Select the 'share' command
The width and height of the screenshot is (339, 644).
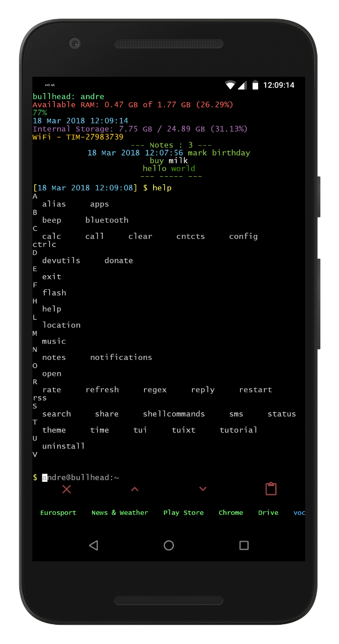coord(106,414)
